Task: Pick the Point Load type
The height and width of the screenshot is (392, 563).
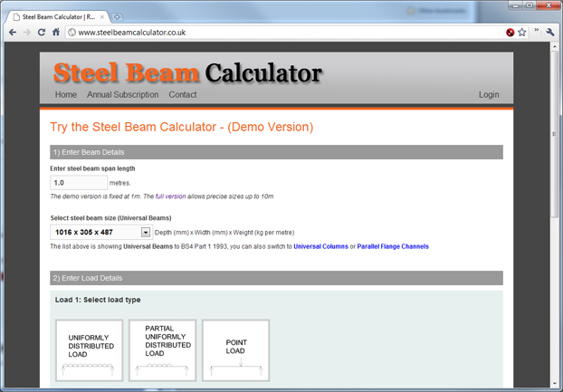Action: coord(235,349)
